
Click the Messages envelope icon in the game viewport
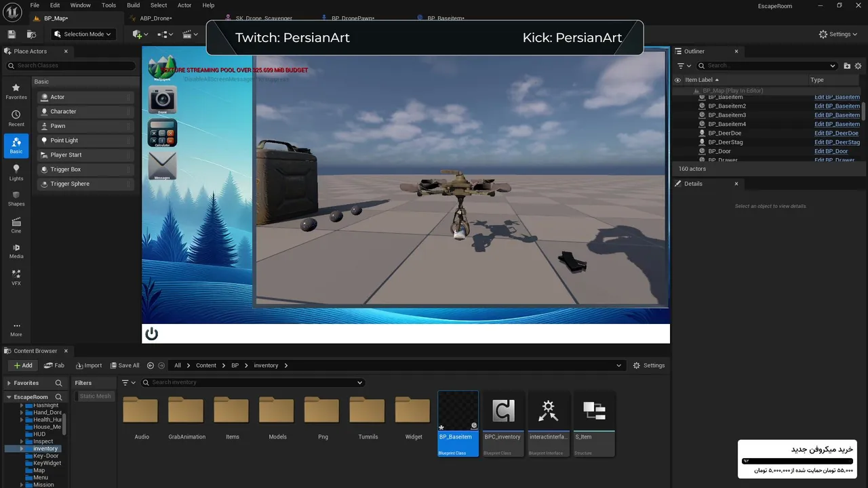162,166
